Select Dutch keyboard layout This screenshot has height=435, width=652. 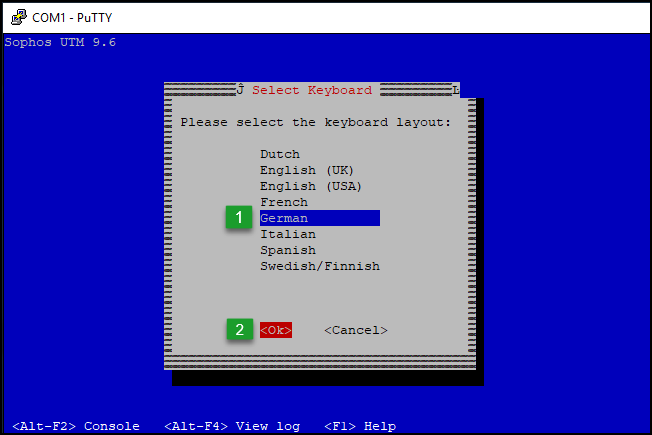click(280, 154)
